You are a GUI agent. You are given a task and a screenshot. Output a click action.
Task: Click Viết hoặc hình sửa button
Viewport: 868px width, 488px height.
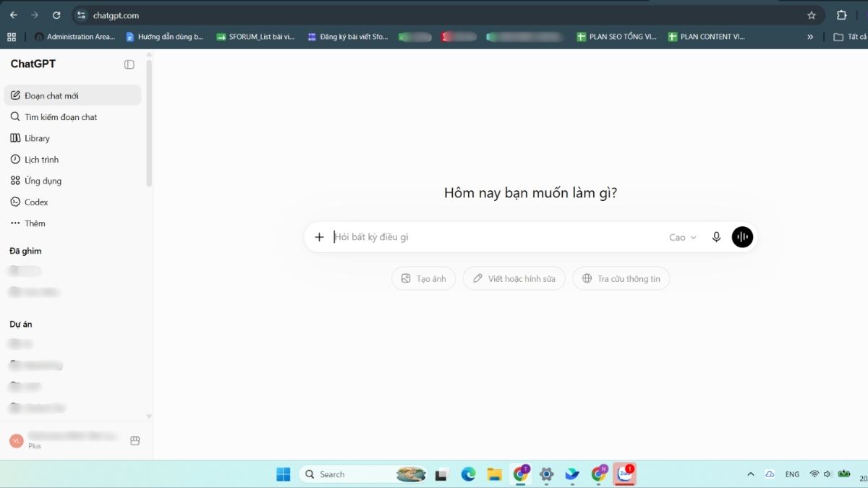click(514, 278)
